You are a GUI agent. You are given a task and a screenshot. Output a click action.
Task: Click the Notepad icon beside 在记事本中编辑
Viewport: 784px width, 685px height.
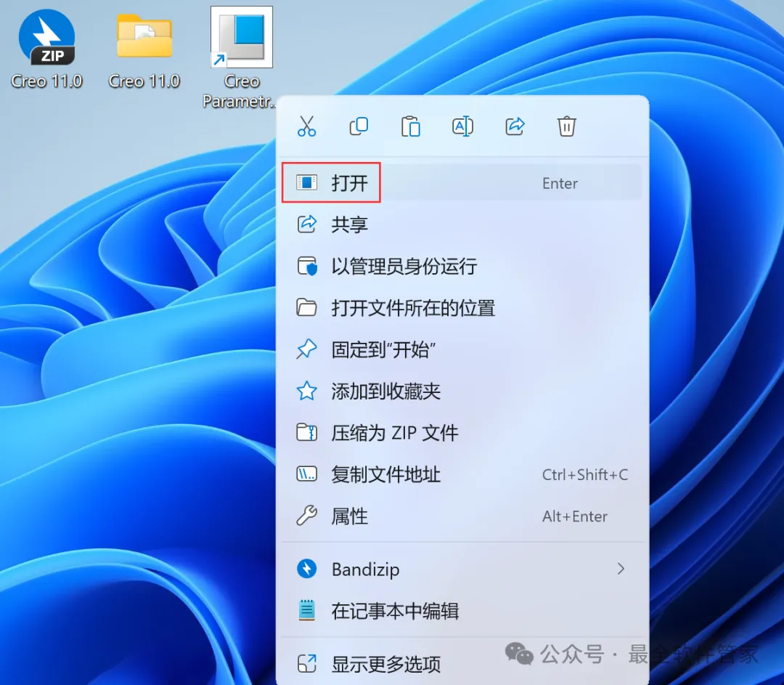306,610
